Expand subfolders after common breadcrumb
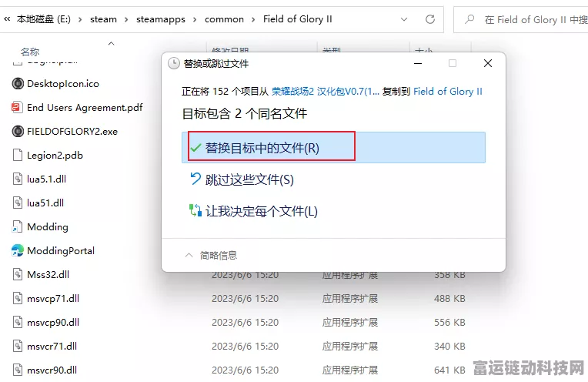This screenshot has width=588, height=382. (x=253, y=19)
